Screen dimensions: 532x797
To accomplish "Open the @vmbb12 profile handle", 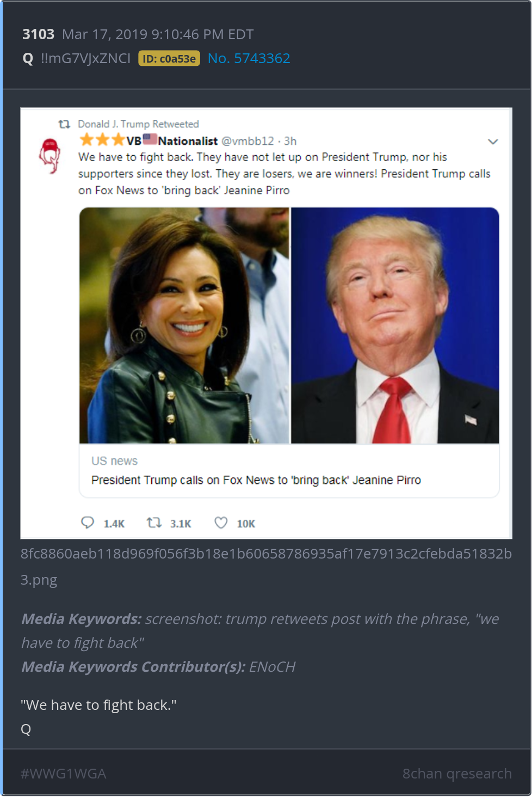I will click(x=248, y=141).
